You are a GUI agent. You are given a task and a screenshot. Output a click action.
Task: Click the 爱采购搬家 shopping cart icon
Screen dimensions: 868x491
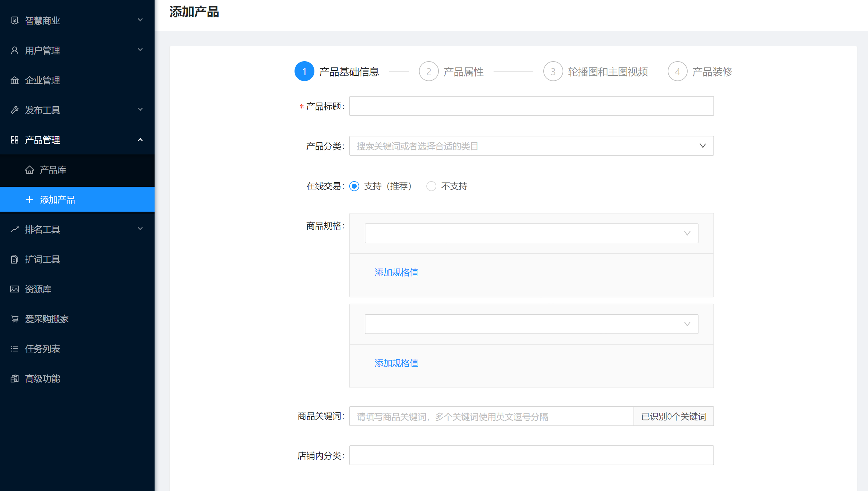click(15, 319)
